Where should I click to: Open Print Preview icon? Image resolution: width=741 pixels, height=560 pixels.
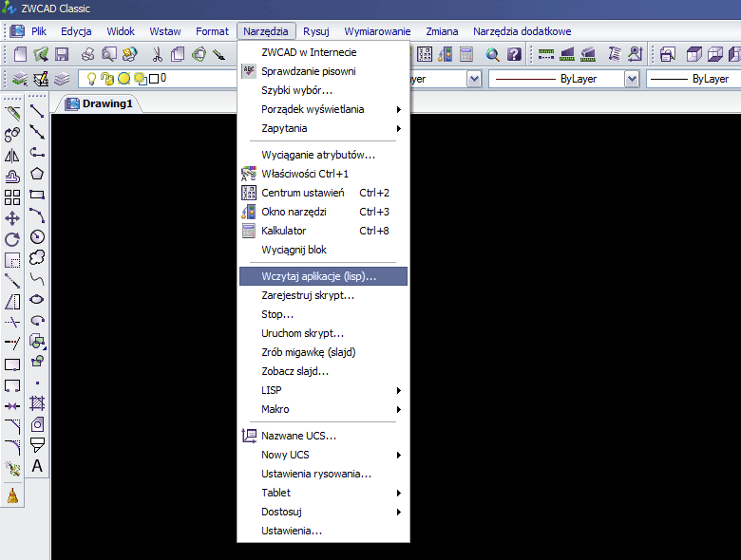[x=108, y=54]
